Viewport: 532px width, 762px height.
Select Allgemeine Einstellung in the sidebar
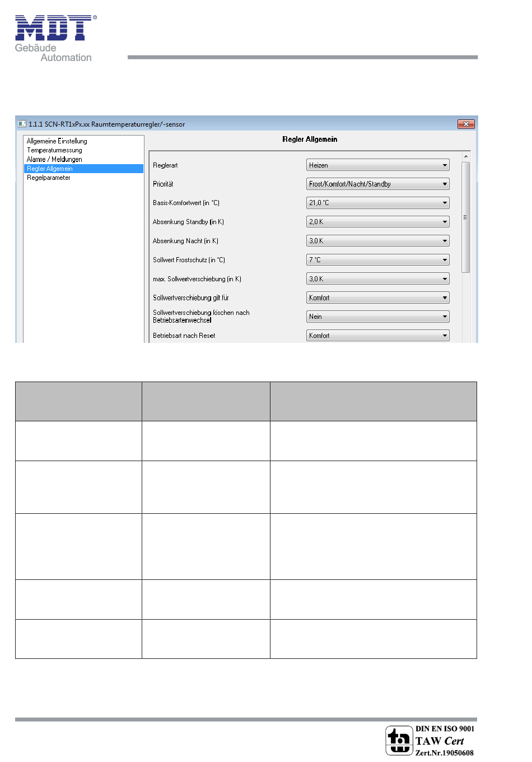57,141
